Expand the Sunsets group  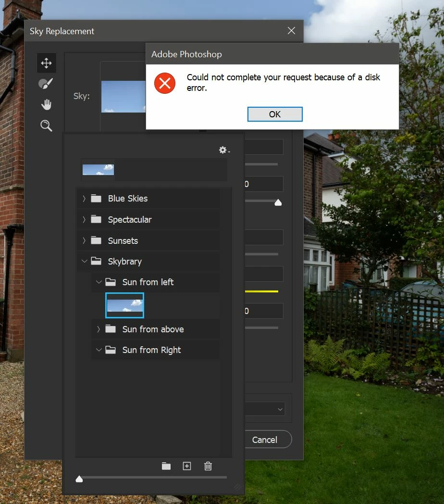[84, 240]
